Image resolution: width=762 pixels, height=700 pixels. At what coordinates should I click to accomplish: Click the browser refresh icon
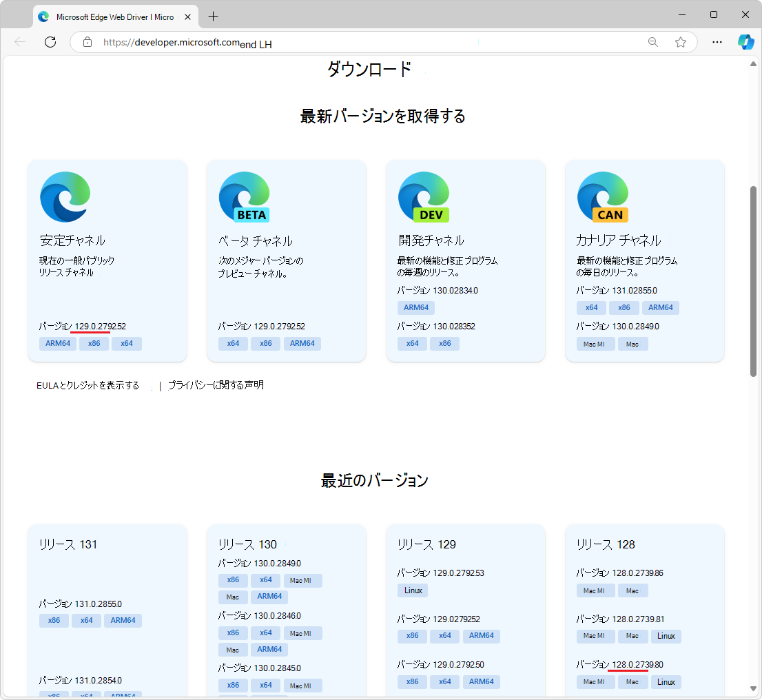(50, 42)
